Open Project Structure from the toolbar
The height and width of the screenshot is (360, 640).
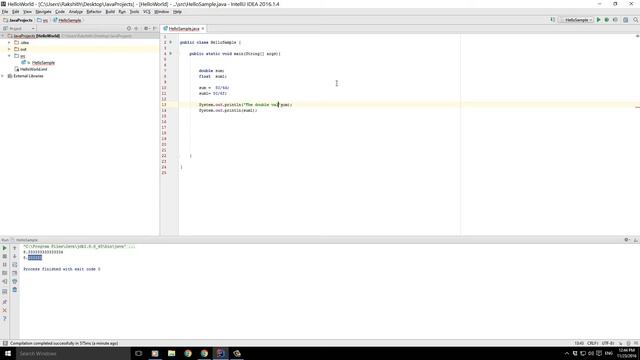tap(625, 20)
